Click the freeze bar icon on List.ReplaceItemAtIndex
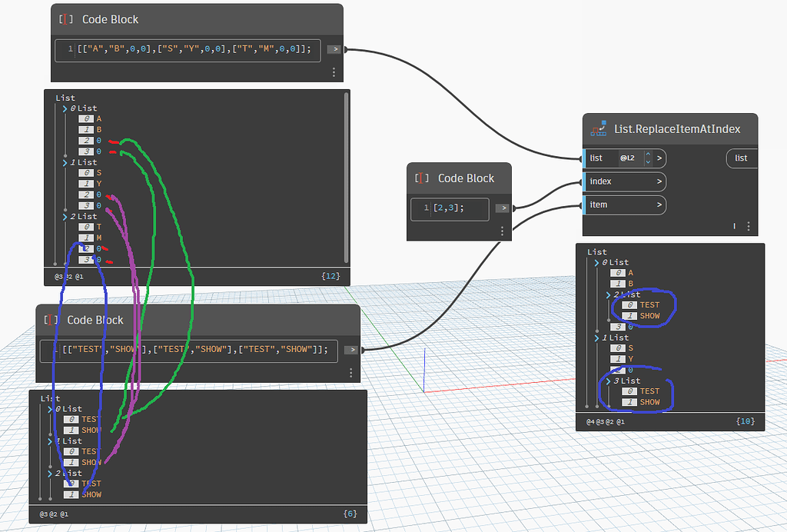Viewport: 787px width, 532px height. (x=735, y=226)
